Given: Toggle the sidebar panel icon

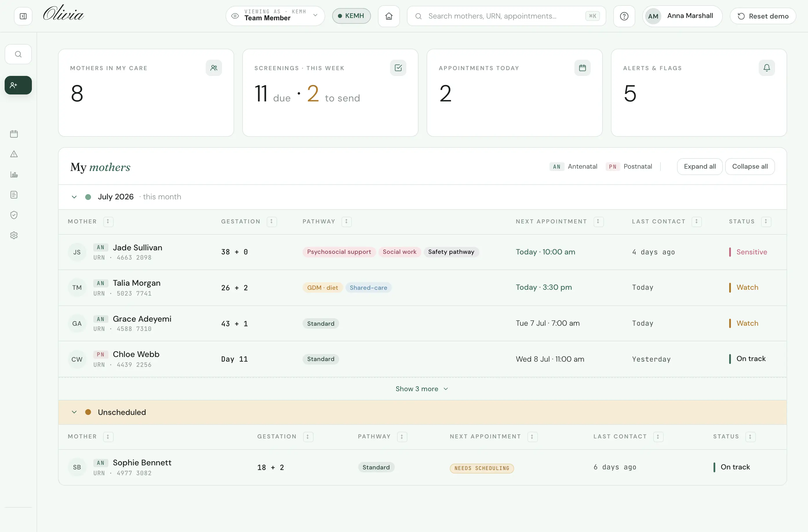Looking at the screenshot, I should [23, 16].
